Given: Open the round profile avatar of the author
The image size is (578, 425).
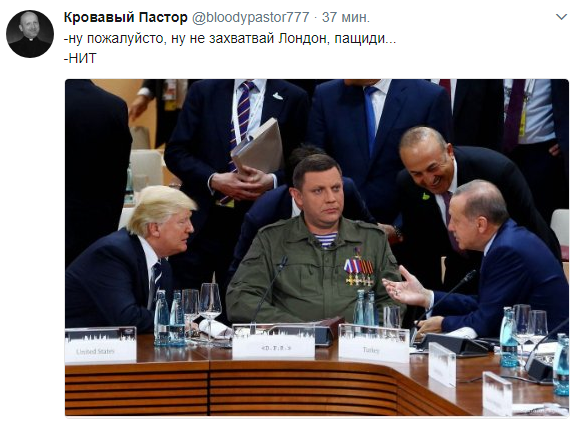Looking at the screenshot, I should coord(30,34).
